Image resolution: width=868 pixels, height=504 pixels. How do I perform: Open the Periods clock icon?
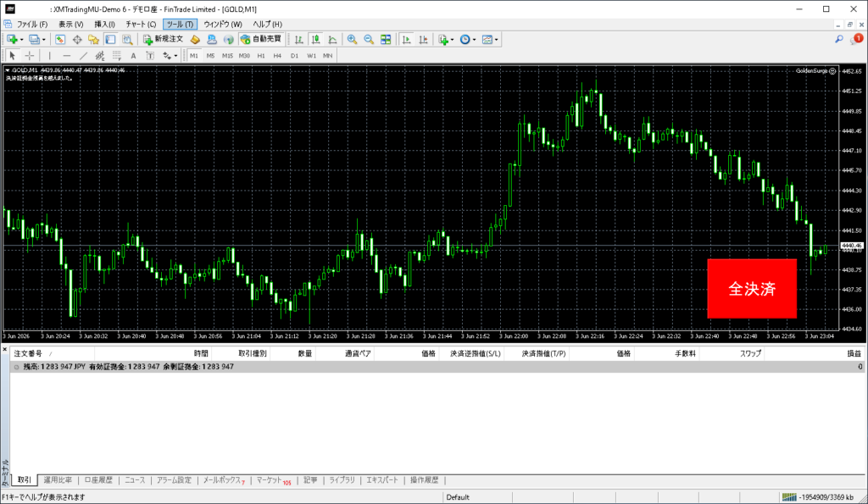[465, 39]
